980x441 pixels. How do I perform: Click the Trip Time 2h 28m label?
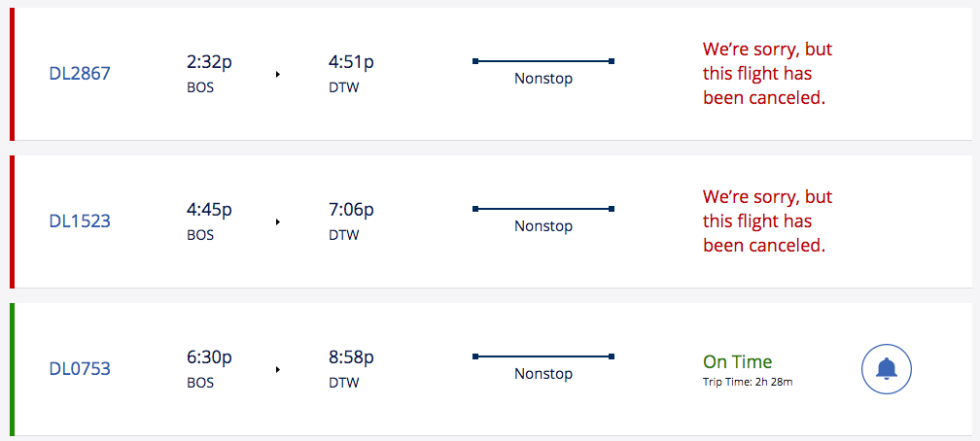748,383
